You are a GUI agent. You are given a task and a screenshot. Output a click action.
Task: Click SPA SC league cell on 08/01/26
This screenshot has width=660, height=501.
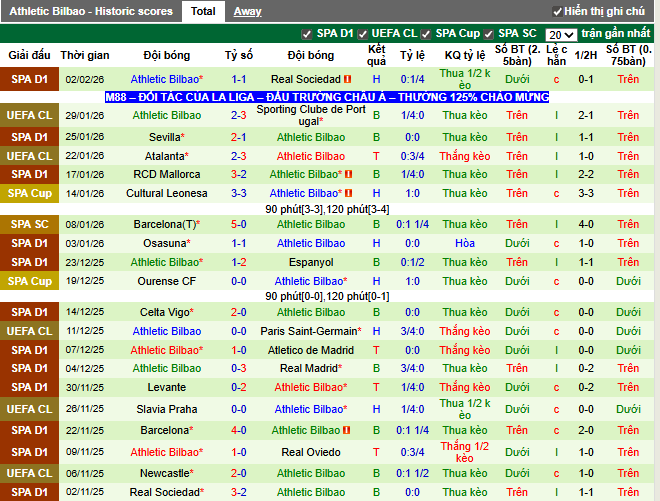point(29,224)
